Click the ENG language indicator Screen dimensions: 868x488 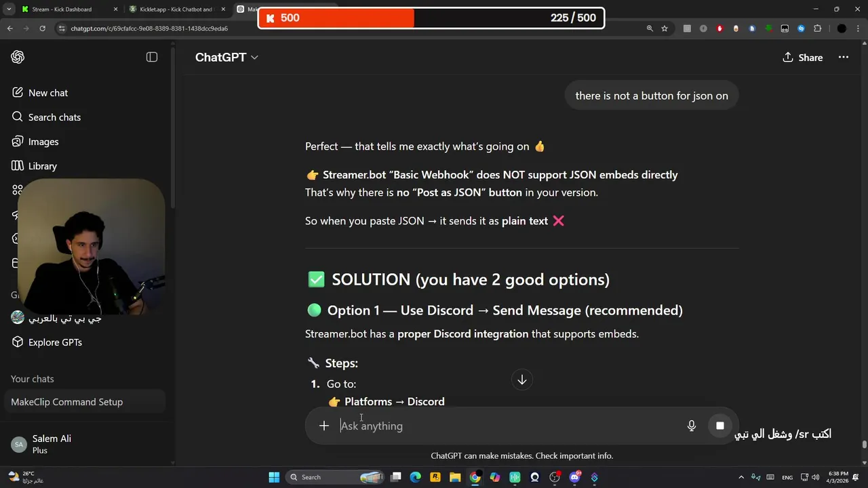[x=787, y=477]
